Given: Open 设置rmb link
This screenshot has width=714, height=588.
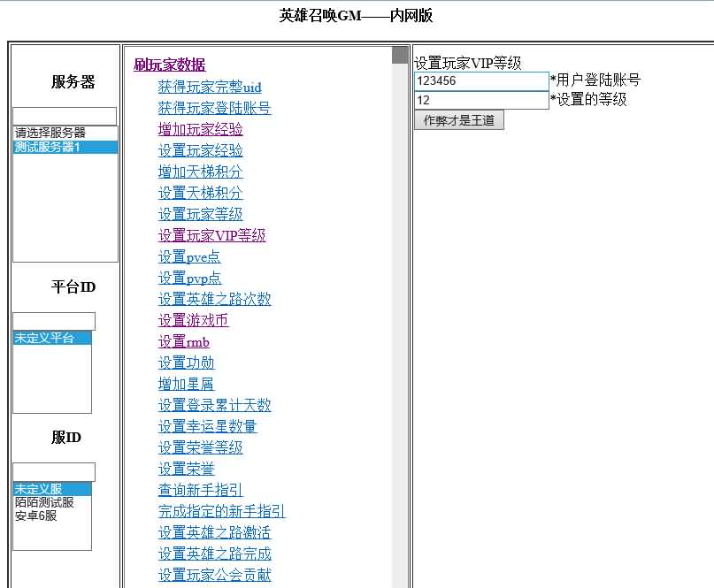Looking at the screenshot, I should (x=183, y=341).
